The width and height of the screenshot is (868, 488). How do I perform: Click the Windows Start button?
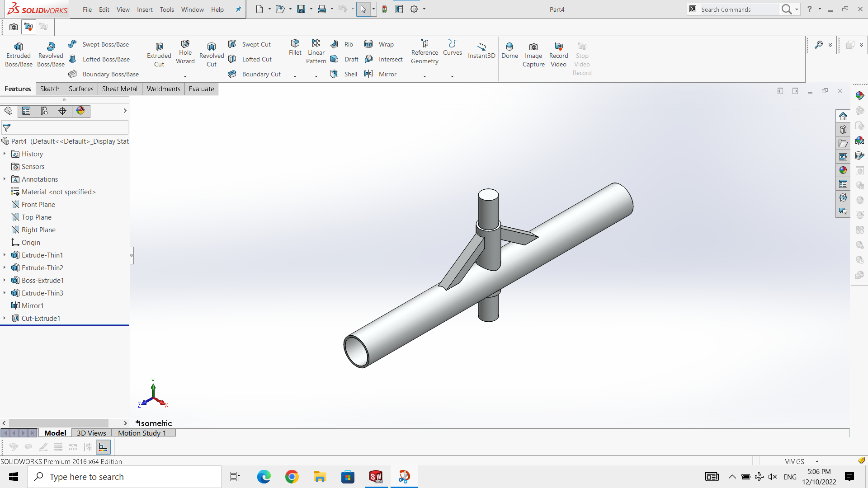[x=14, y=477]
